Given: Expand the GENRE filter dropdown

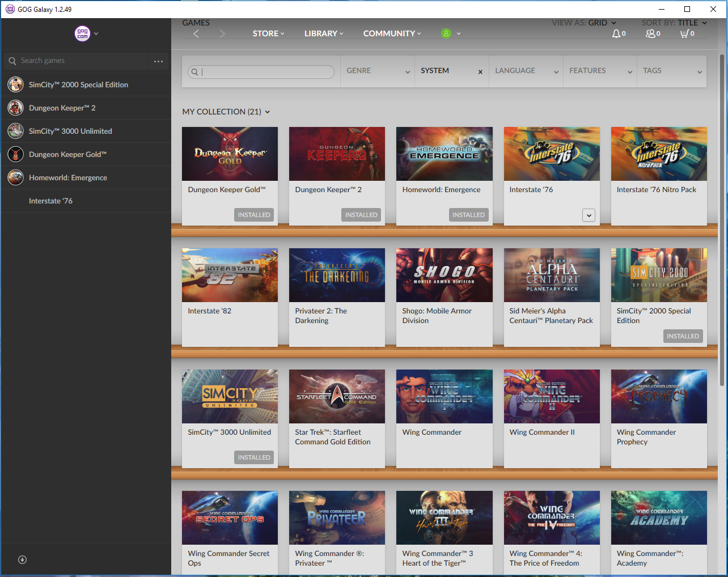Looking at the screenshot, I should point(378,71).
